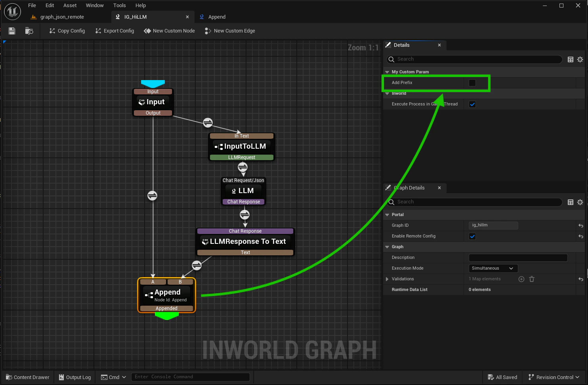Click the Save asset floppy disk icon
This screenshot has width=588, height=385.
11,31
